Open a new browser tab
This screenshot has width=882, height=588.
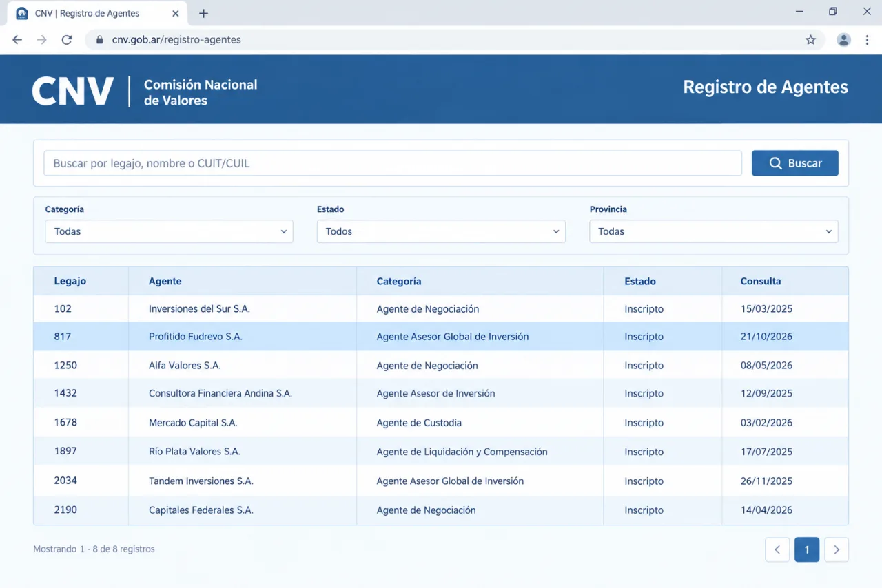(x=203, y=13)
